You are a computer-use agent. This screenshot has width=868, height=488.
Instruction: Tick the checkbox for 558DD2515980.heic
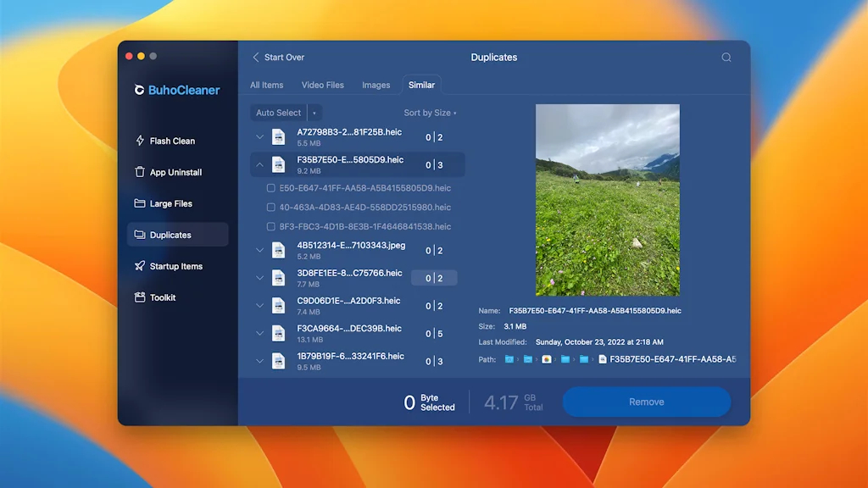tap(271, 208)
